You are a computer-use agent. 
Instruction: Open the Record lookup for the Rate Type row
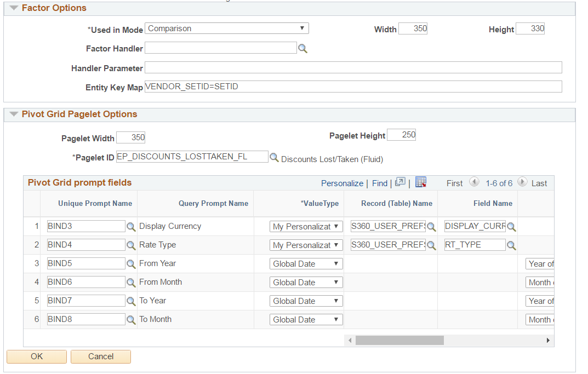(431, 245)
